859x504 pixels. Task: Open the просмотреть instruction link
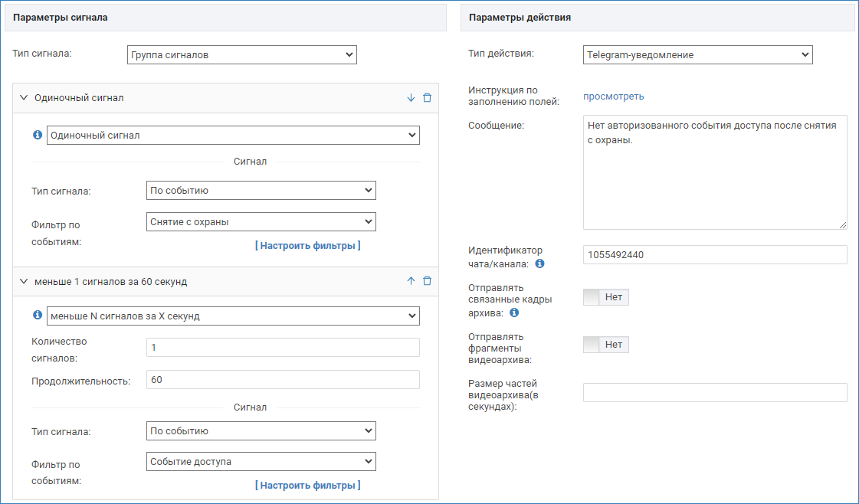click(x=613, y=96)
